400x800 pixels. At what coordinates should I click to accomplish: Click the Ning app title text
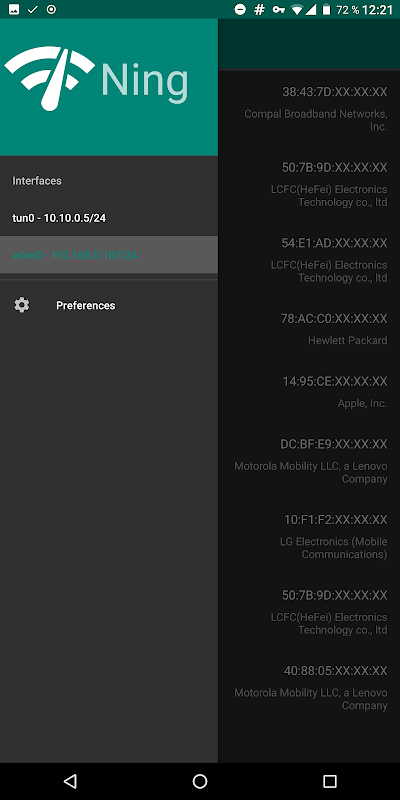coord(145,82)
